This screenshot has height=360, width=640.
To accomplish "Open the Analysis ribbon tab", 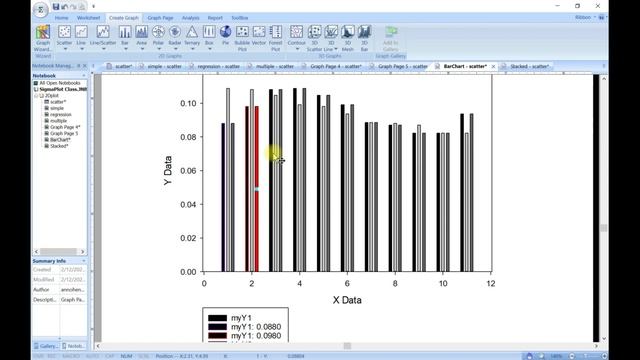I will [190, 18].
